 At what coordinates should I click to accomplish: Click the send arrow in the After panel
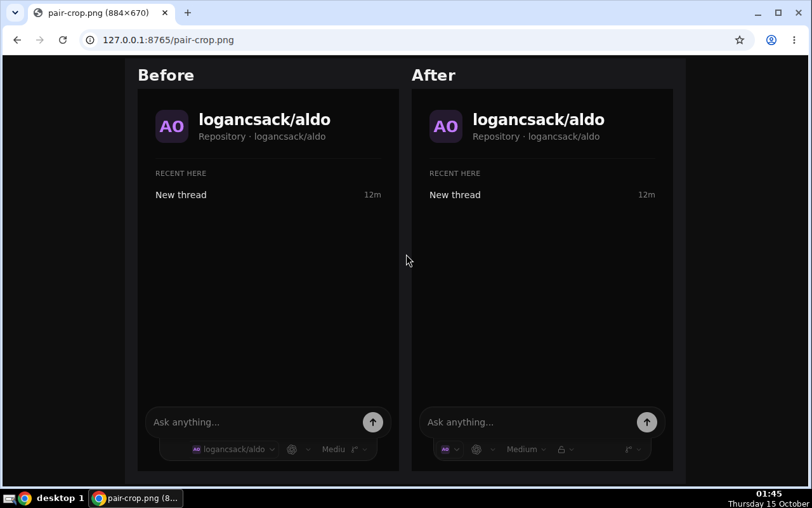[647, 422]
